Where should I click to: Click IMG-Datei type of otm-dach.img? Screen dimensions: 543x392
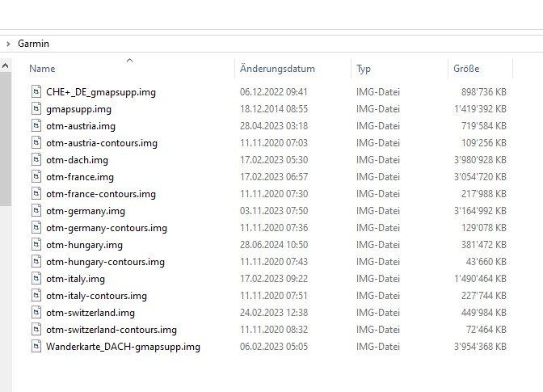click(378, 160)
